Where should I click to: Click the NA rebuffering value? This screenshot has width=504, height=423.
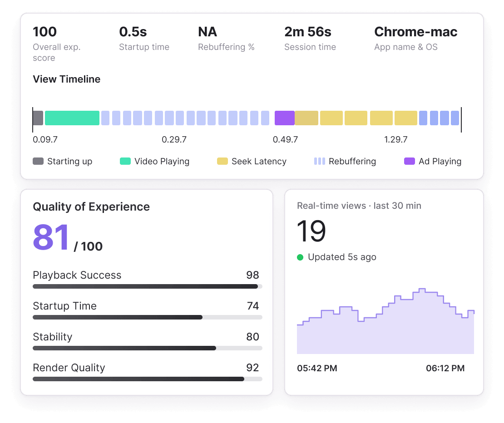[x=208, y=32]
